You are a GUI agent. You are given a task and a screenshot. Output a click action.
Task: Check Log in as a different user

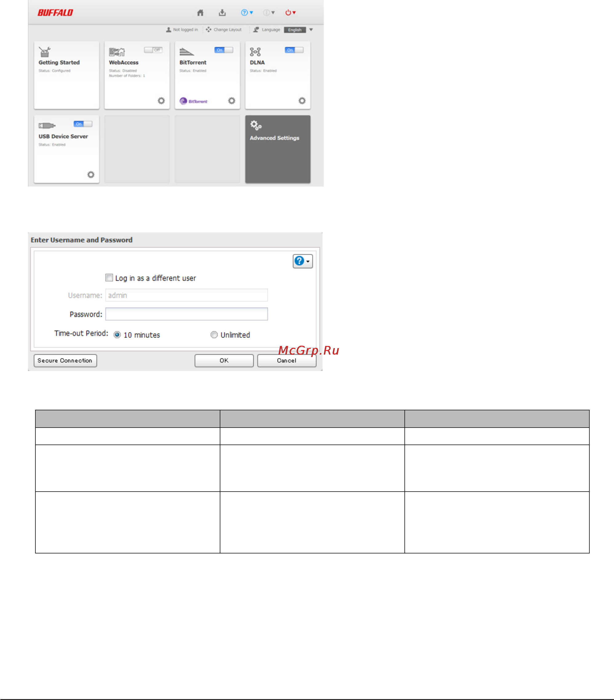click(109, 278)
